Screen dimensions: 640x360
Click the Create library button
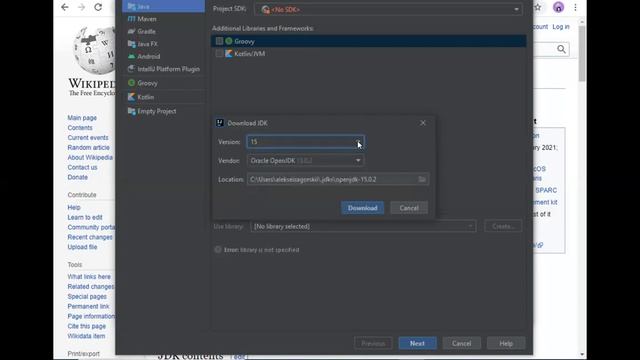click(x=503, y=226)
